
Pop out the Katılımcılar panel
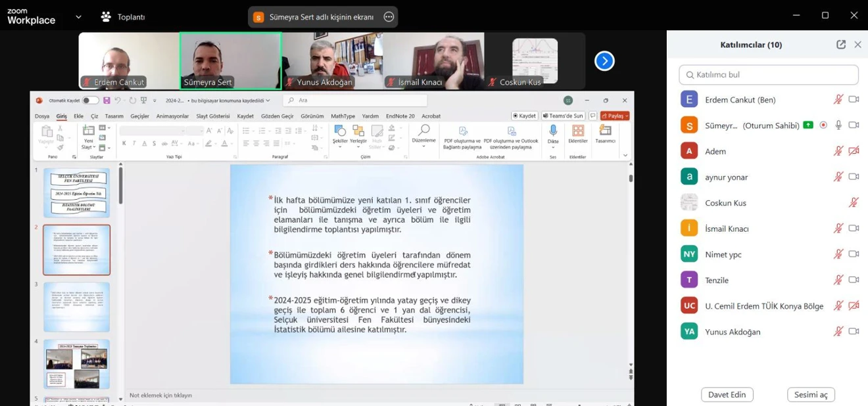click(840, 45)
